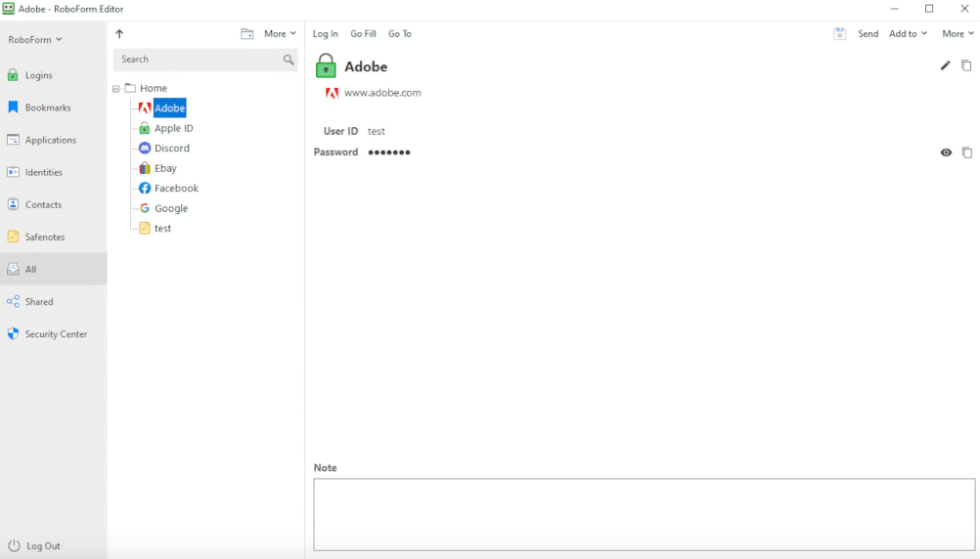Viewport: 980px width, 559px height.
Task: Open the More dropdown above file list
Action: [280, 34]
